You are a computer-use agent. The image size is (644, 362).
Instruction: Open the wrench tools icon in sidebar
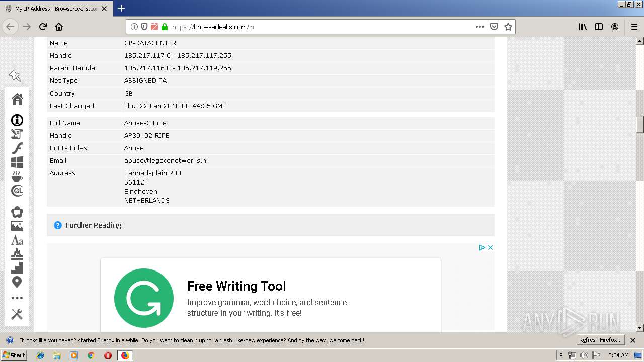tap(17, 314)
